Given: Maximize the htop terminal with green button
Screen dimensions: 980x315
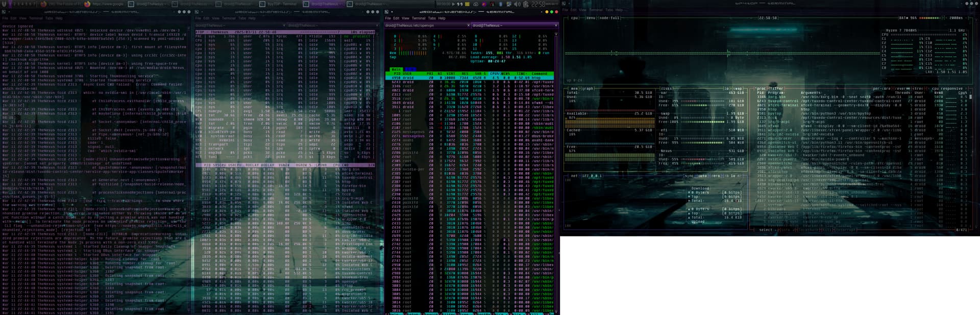Looking at the screenshot, I should tap(553, 12).
